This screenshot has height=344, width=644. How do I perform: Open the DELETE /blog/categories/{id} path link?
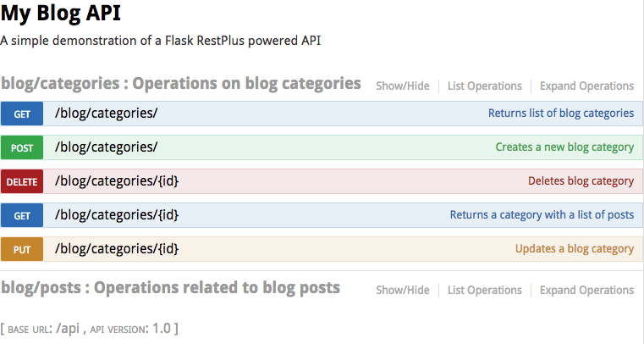117,181
